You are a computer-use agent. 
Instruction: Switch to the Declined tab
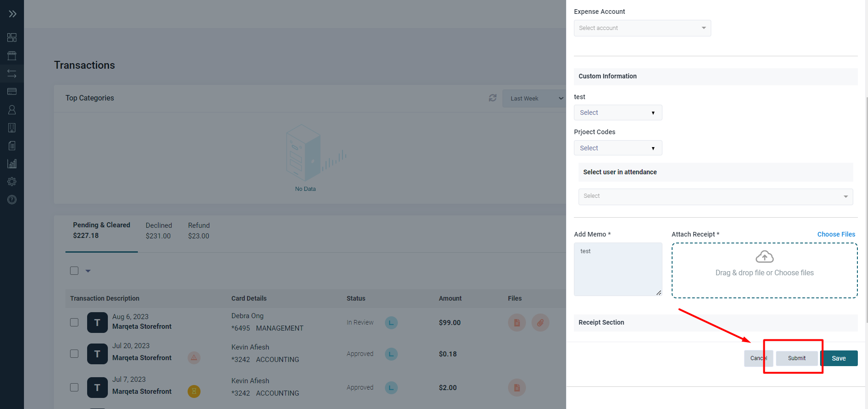159,231
